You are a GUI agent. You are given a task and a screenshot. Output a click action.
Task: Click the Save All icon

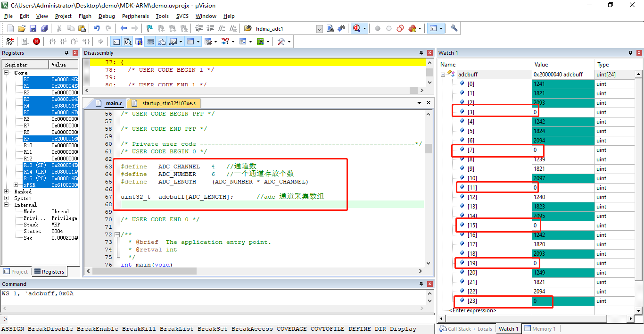pos(44,28)
